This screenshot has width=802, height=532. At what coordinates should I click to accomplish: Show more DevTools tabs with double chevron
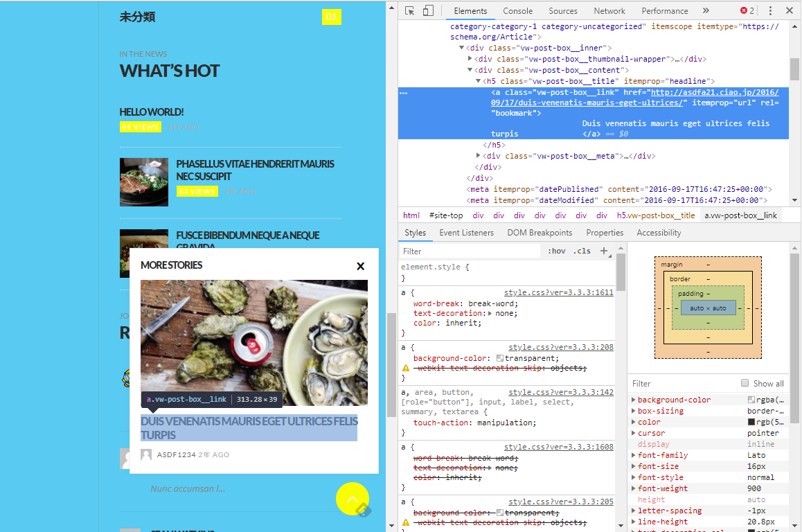[706, 10]
